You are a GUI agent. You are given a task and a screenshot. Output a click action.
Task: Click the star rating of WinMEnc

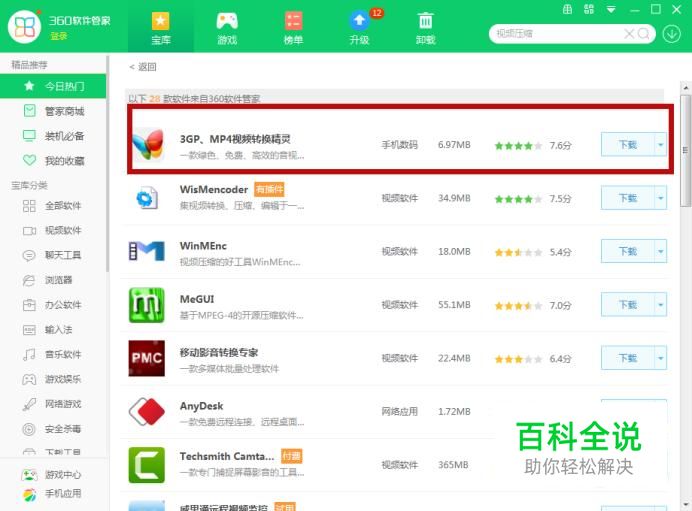pos(518,252)
